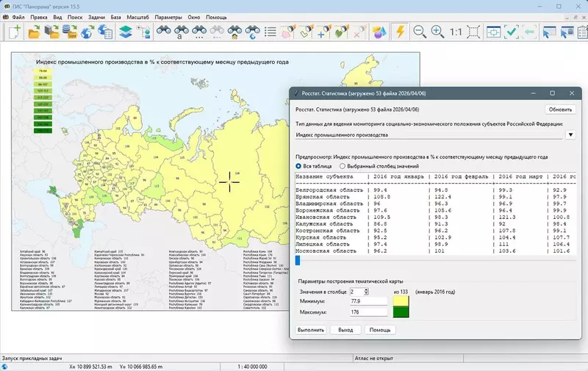Open the list view icon in the toolbar
The height and width of the screenshot is (371, 588).
270,32
